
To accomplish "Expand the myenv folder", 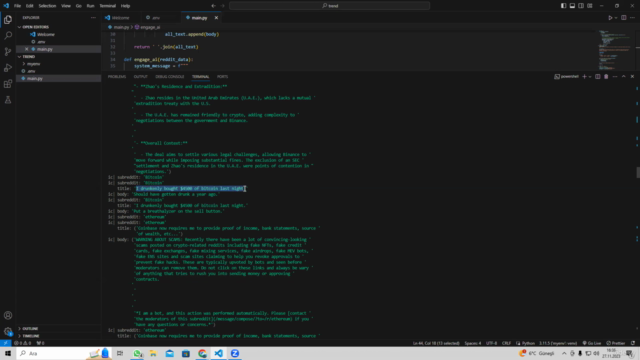I will tap(33, 64).
